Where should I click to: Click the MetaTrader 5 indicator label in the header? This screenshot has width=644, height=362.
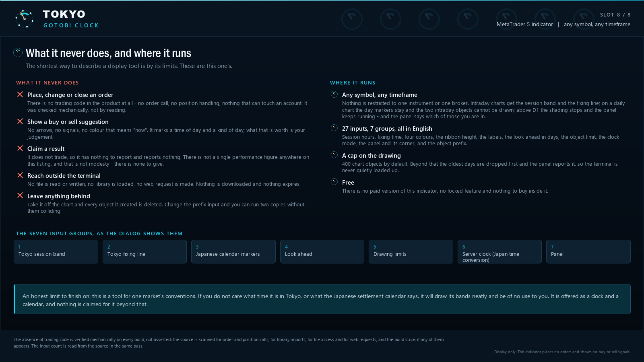524,24
